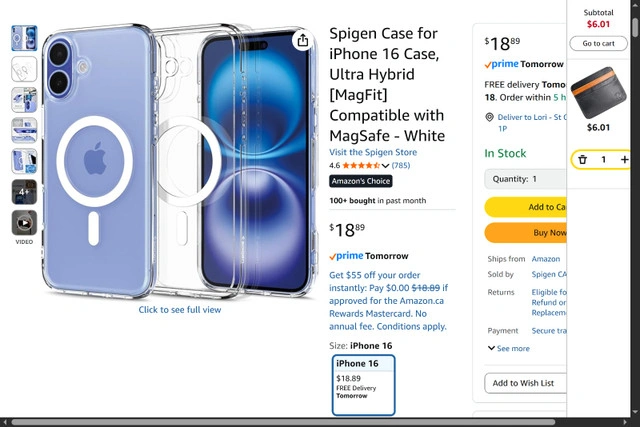This screenshot has width=640, height=427.
Task: Open the 785 ratings link
Action: tap(400, 166)
